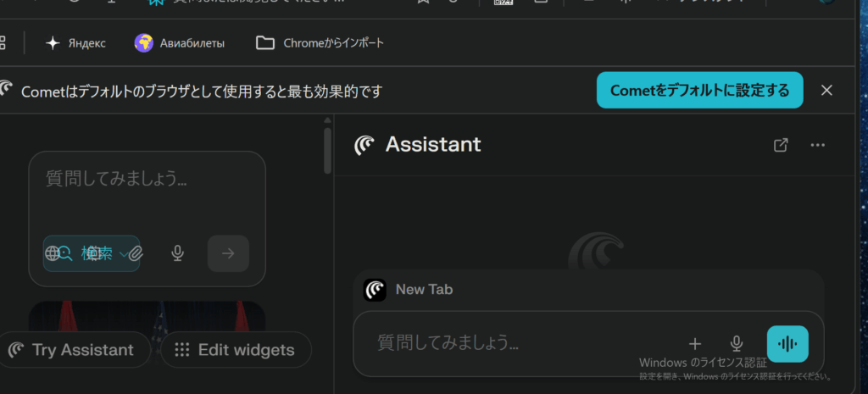The width and height of the screenshot is (868, 394).
Task: Dismiss the default browser notification bar
Action: [826, 90]
